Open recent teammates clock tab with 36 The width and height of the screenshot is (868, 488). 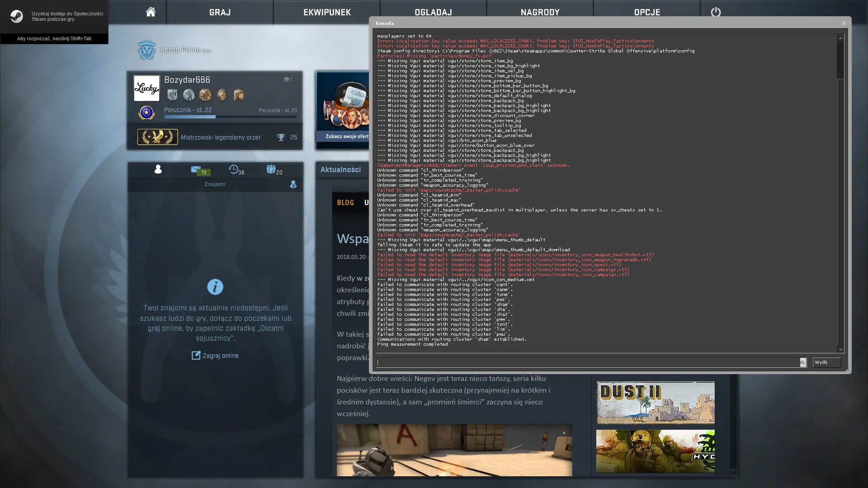coord(236,170)
